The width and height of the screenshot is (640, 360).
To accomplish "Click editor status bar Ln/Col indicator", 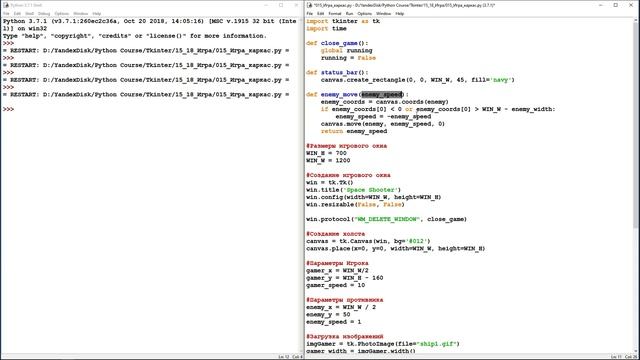I will pos(624,357).
